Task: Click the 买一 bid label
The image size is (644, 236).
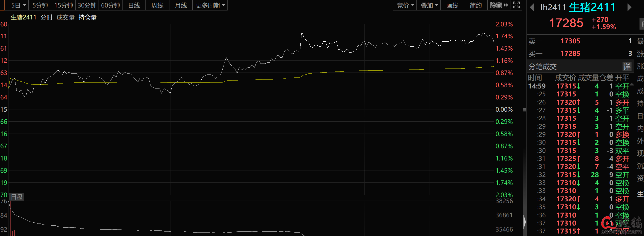Action: (x=535, y=54)
